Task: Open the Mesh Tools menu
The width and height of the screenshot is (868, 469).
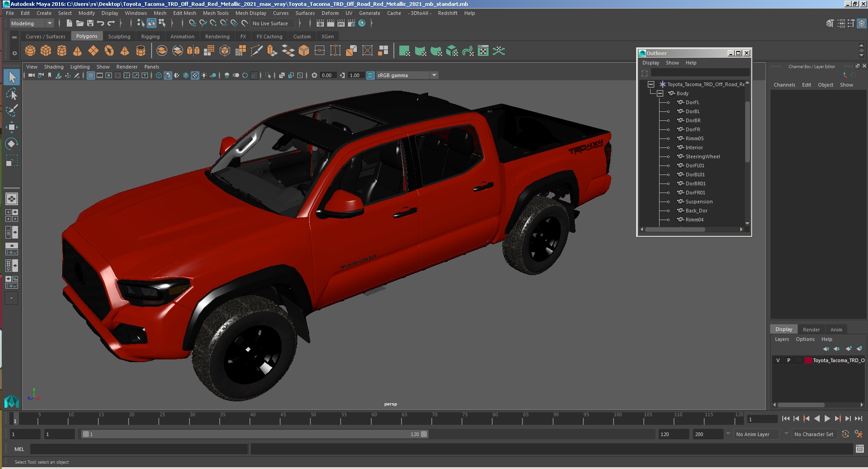Action: [x=216, y=13]
